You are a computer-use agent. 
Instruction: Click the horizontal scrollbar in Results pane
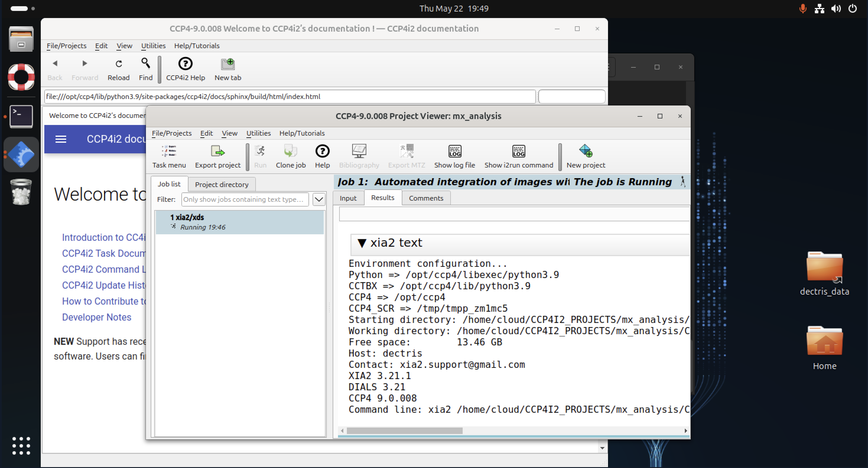(x=404, y=430)
